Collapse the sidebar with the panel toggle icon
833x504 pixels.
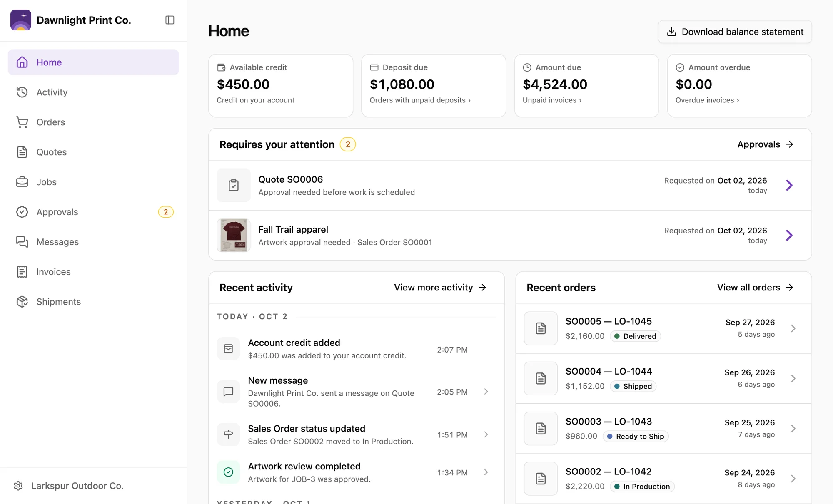(x=170, y=20)
